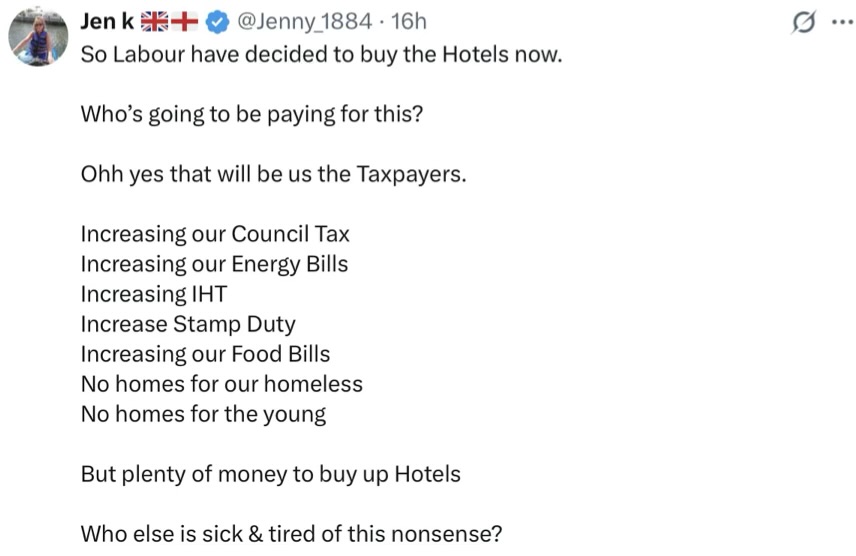Click the 'Ohh yes that will be us' line
The height and width of the screenshot is (556, 856).
click(274, 174)
